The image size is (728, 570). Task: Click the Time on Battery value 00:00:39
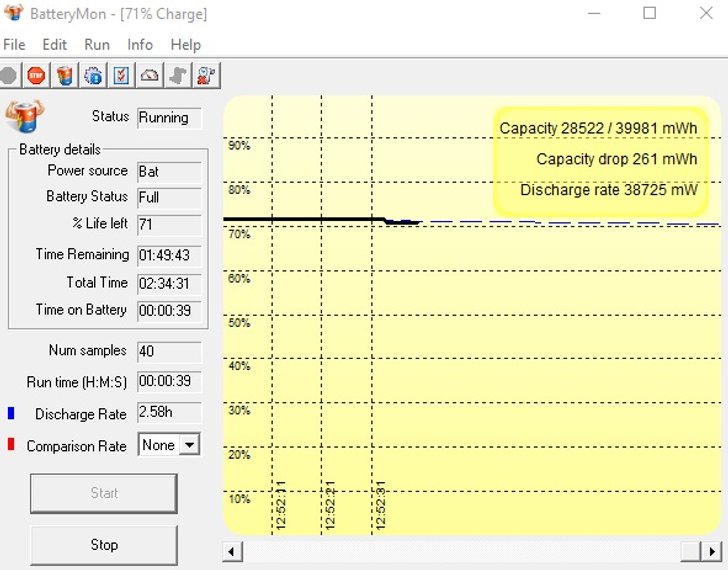(169, 311)
